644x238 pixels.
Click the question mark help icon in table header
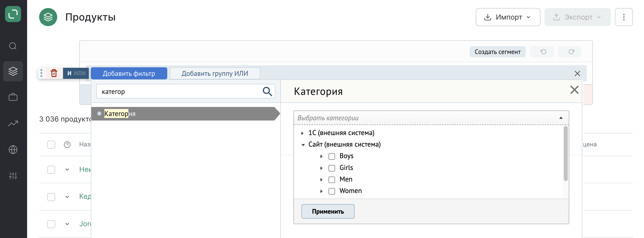click(x=67, y=145)
